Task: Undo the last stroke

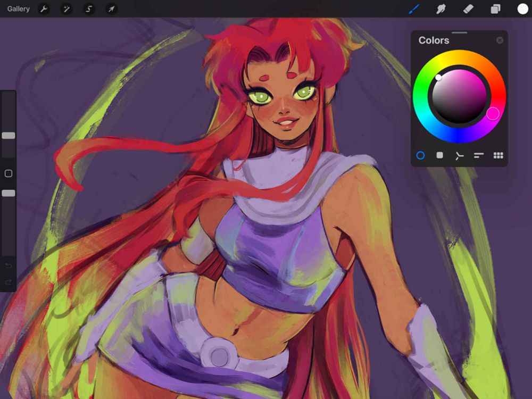Action: click(9, 265)
